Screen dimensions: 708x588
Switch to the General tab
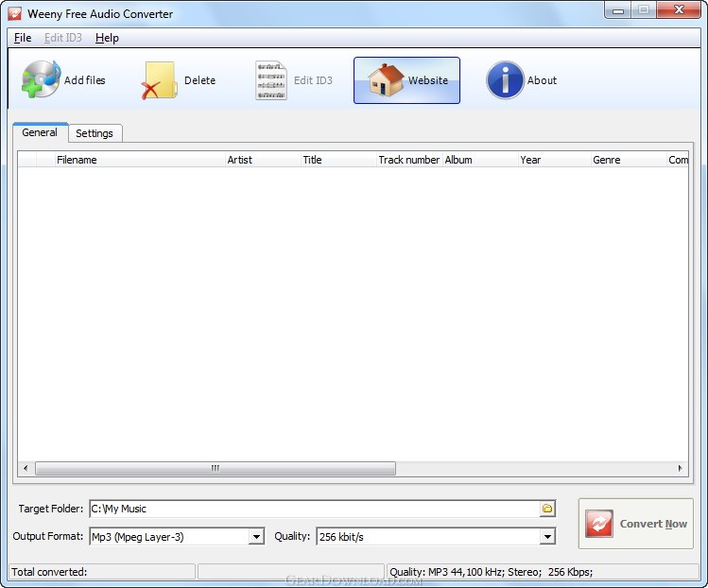click(x=40, y=132)
